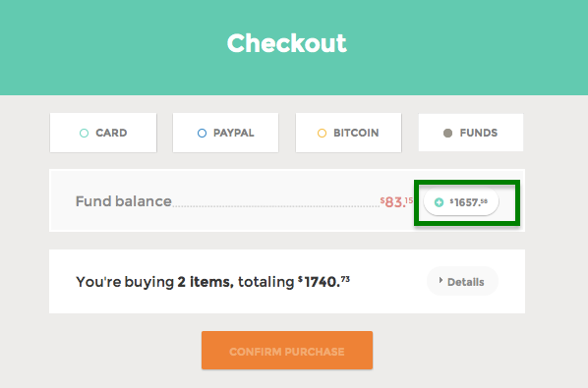Screen dimensions: 588x388
Task: Add $1657.58 to fund balance
Action: [461, 202]
